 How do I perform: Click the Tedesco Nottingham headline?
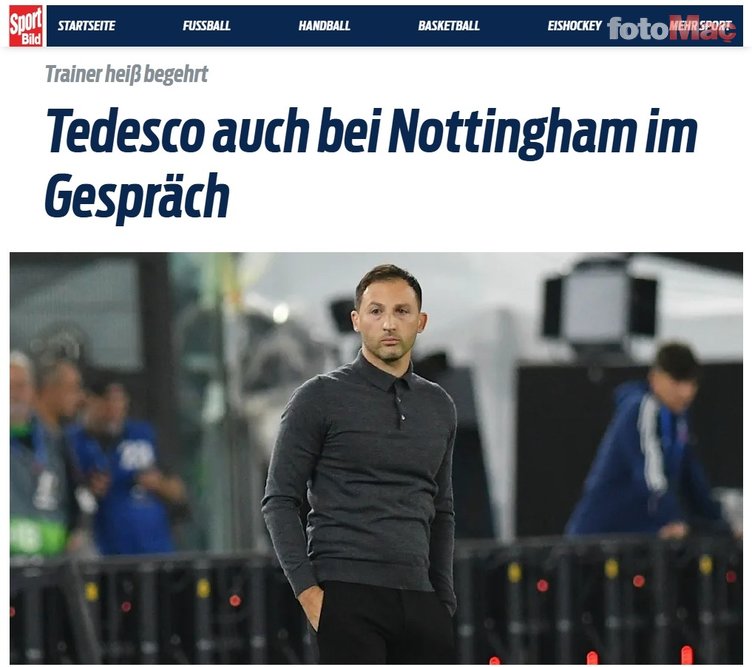pos(371,164)
